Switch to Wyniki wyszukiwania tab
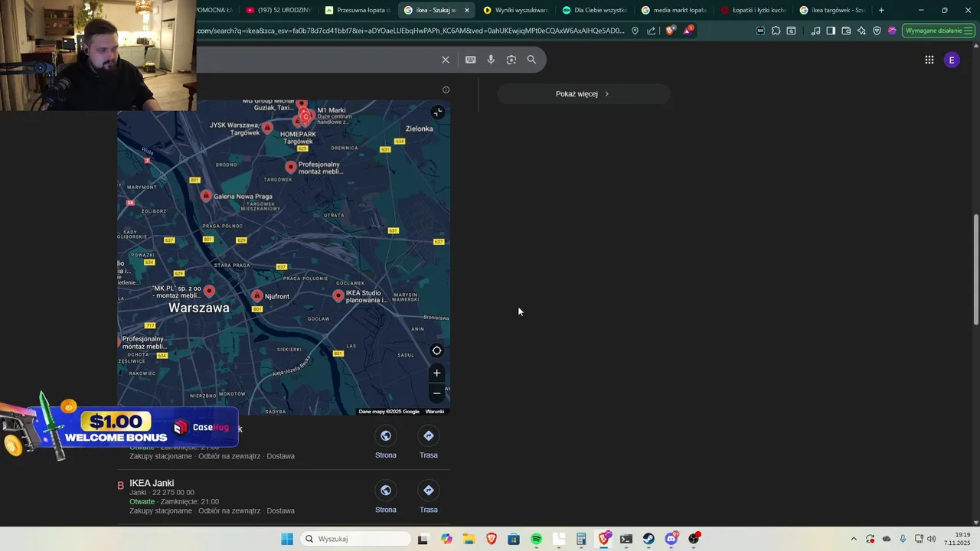Screen dimensions: 980x551 (x=516, y=10)
